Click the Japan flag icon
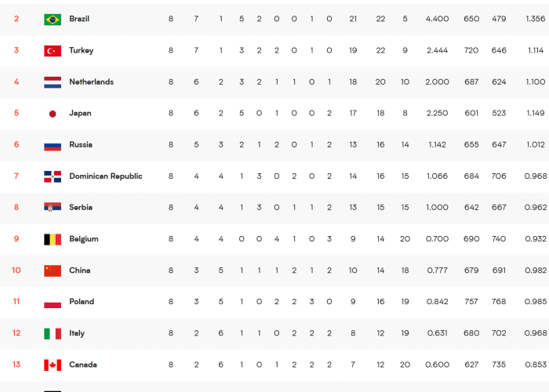549x392 pixels. click(53, 114)
